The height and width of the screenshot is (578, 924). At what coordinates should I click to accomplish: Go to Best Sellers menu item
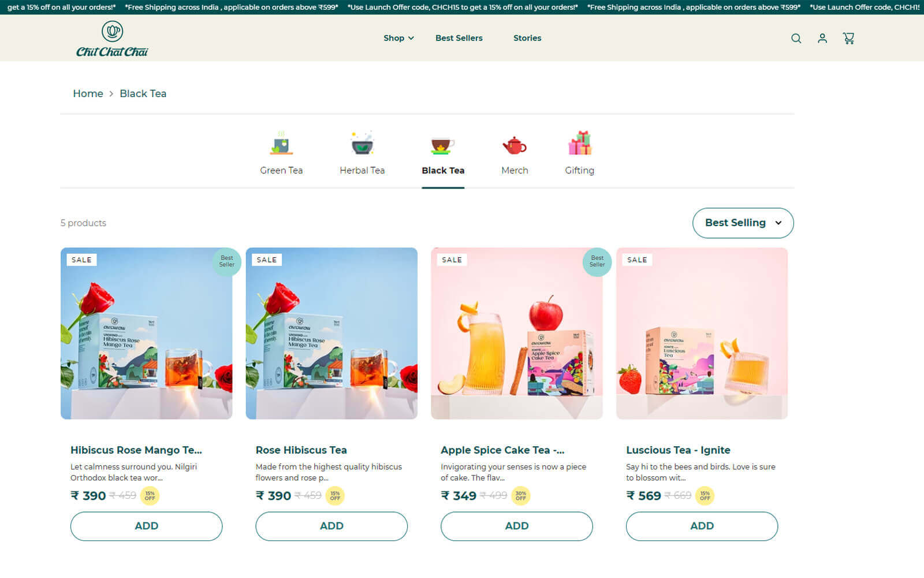(459, 38)
